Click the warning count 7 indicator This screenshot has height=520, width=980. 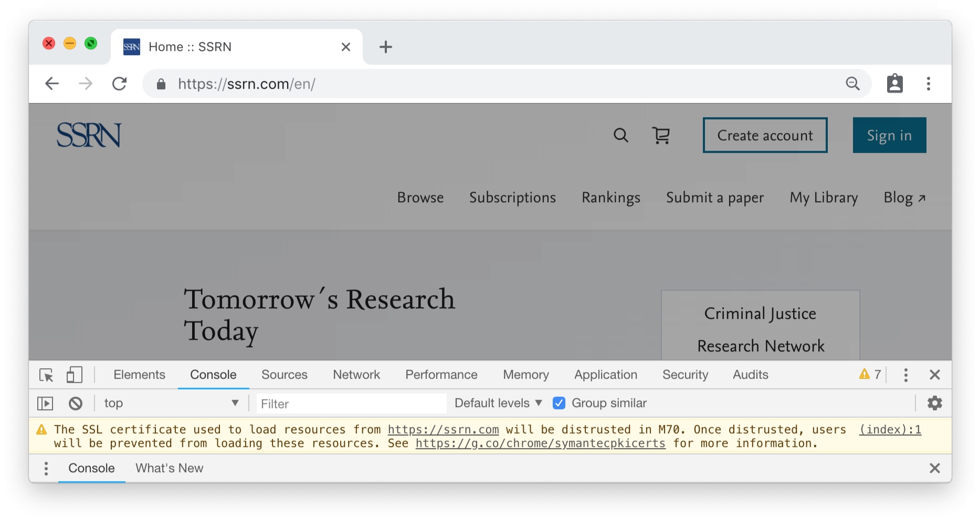870,375
